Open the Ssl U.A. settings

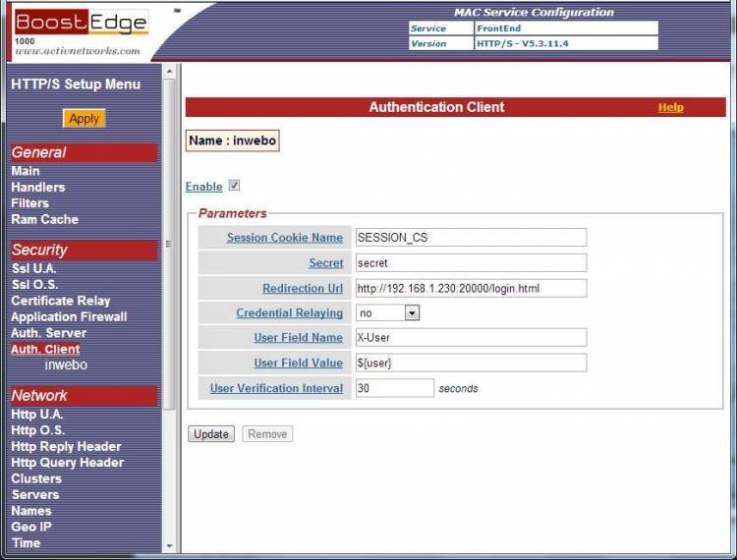(x=33, y=268)
